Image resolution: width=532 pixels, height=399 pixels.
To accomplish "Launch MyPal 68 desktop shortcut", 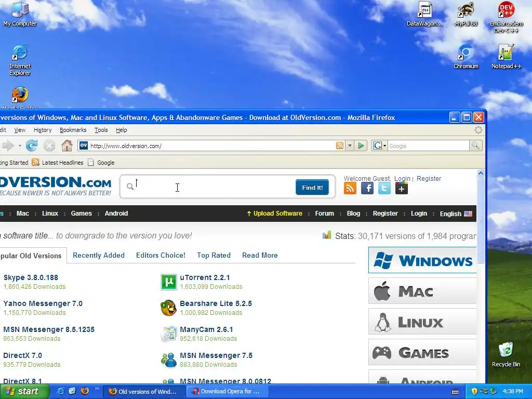I will pos(466,14).
